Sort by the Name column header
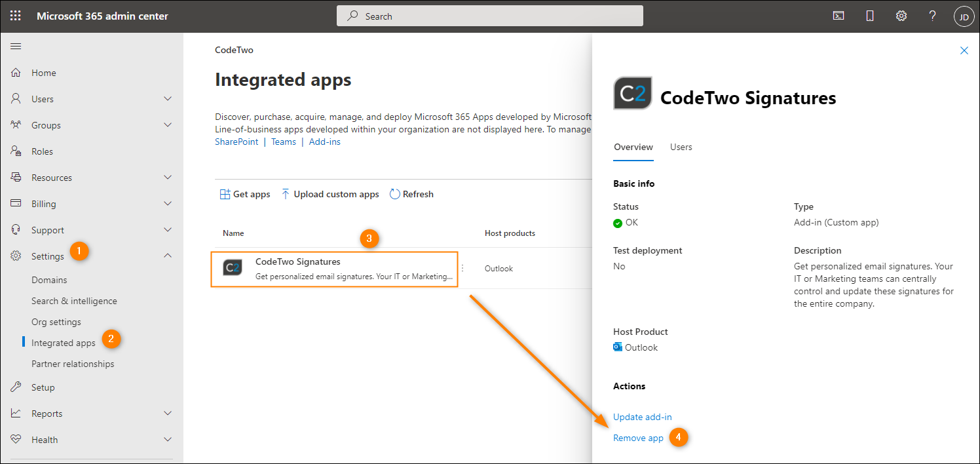980x464 pixels. [x=233, y=233]
